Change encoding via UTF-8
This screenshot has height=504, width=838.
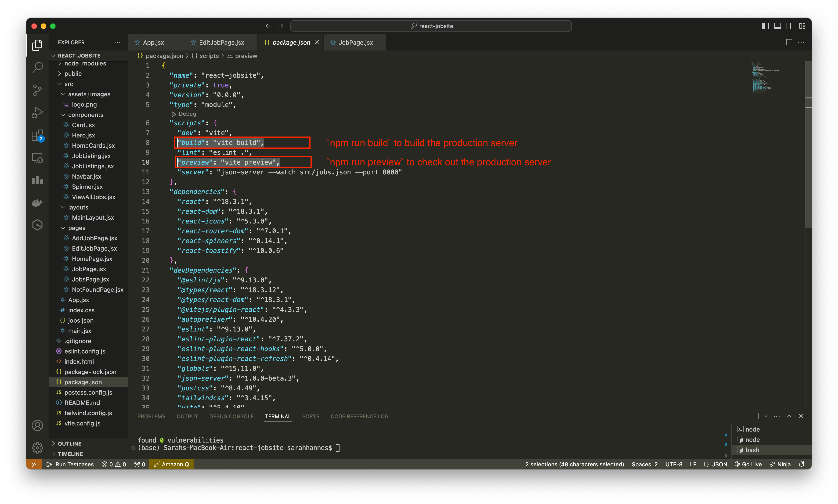pyautogui.click(x=674, y=464)
